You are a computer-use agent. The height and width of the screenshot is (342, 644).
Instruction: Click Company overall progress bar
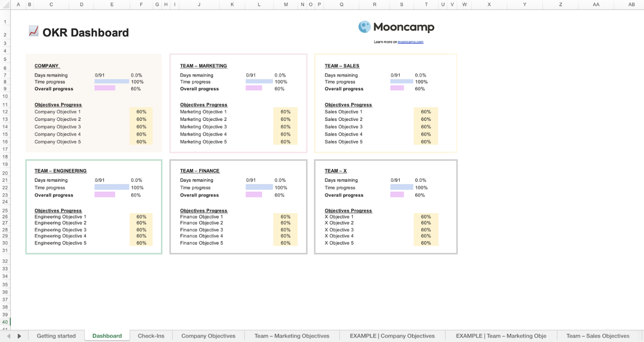point(105,88)
